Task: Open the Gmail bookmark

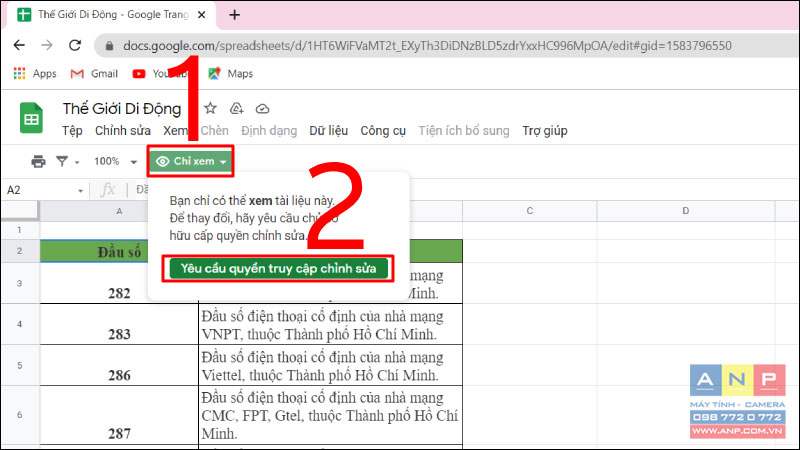Action: pyautogui.click(x=94, y=73)
